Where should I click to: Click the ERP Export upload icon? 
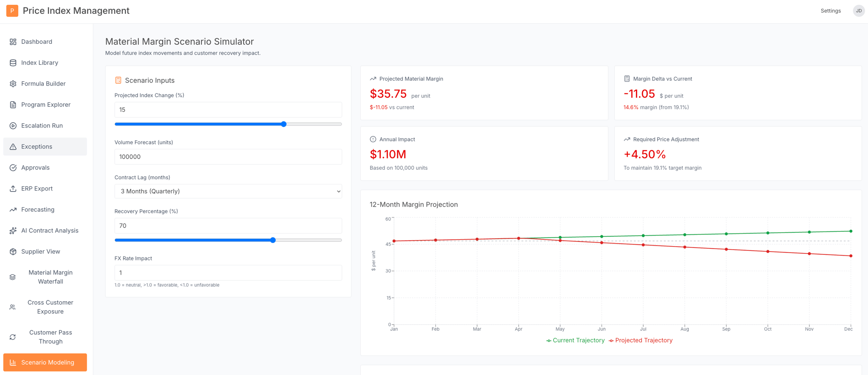[13, 189]
